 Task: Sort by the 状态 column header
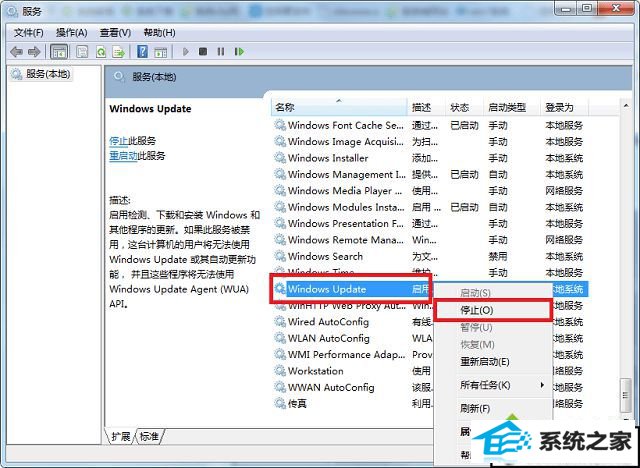click(x=464, y=107)
